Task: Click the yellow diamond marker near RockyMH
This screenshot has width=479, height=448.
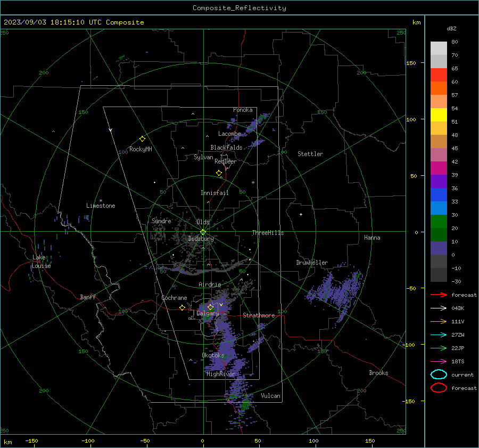Action: (142, 139)
